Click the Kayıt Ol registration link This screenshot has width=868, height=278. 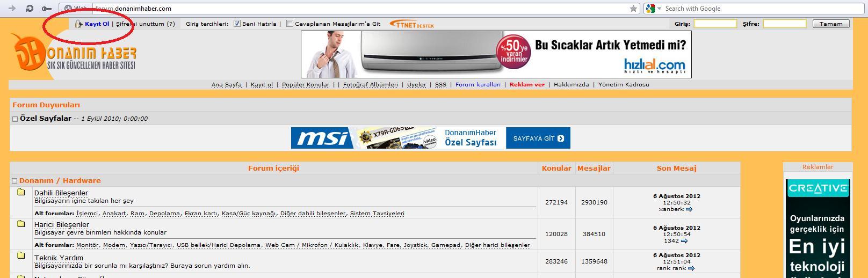[97, 24]
